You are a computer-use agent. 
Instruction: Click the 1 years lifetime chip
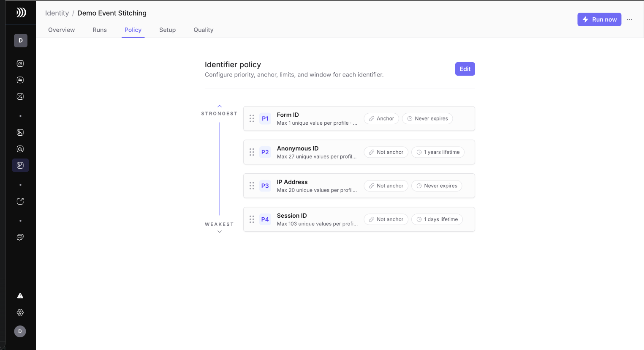point(438,152)
